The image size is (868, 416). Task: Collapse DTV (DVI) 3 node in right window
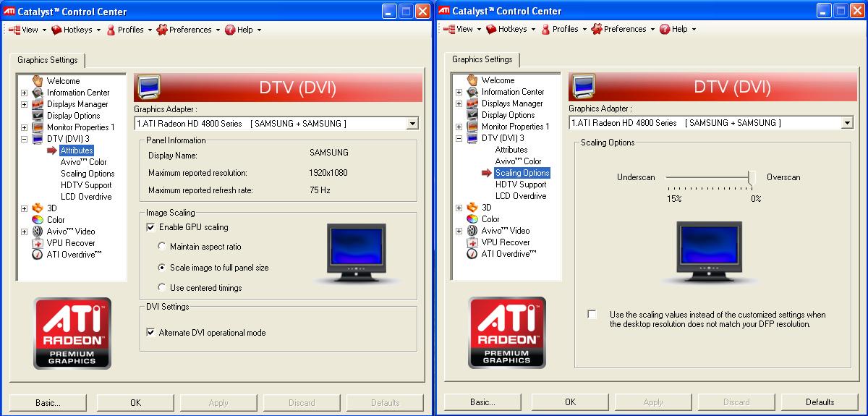459,138
